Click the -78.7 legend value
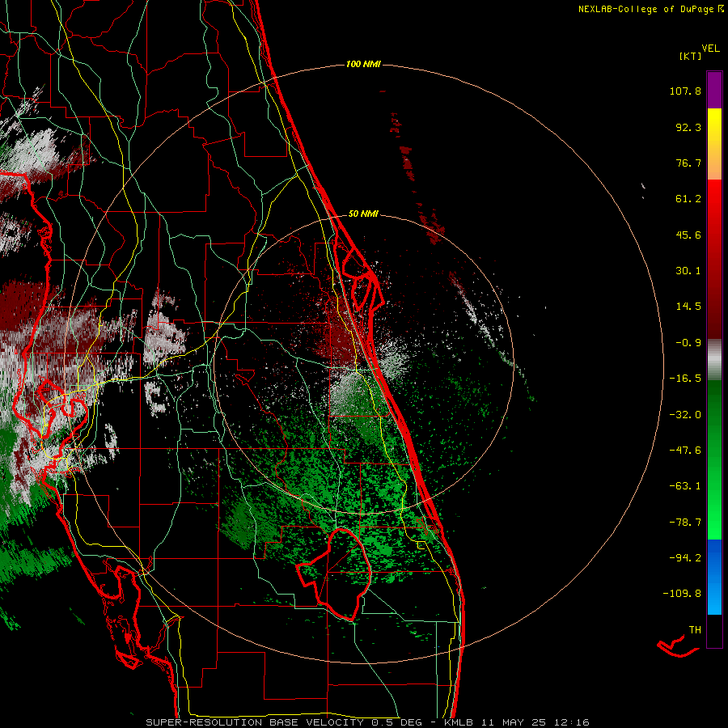 tap(685, 523)
